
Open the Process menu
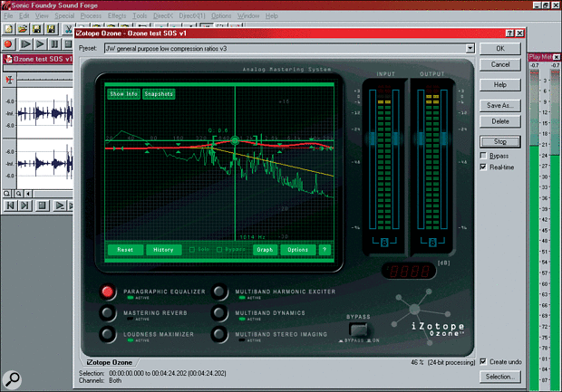tap(91, 15)
